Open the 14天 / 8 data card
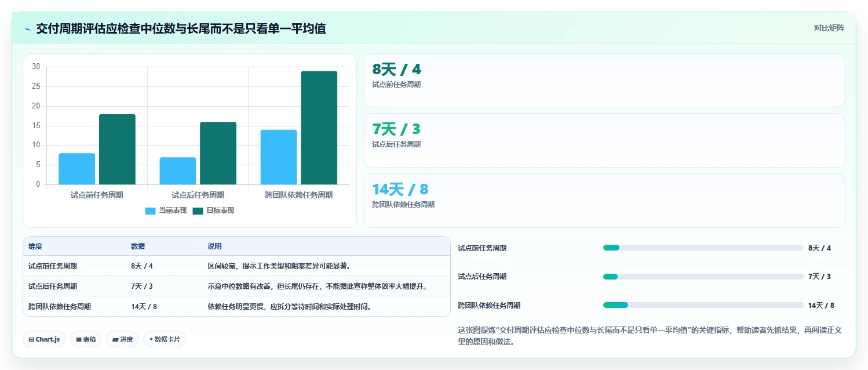This screenshot has height=370, width=868. click(604, 201)
